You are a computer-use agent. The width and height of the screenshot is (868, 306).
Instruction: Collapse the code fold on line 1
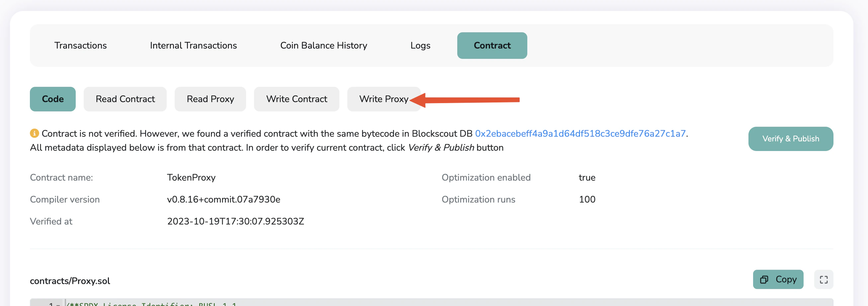click(x=58, y=304)
